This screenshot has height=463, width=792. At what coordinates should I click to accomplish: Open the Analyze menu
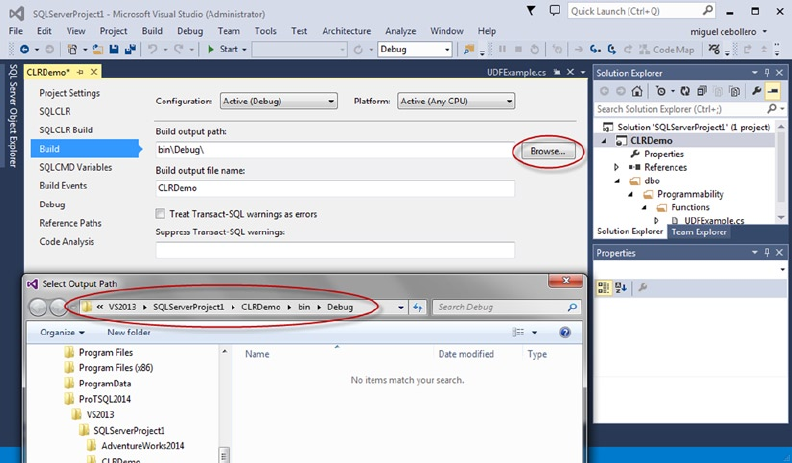401,31
